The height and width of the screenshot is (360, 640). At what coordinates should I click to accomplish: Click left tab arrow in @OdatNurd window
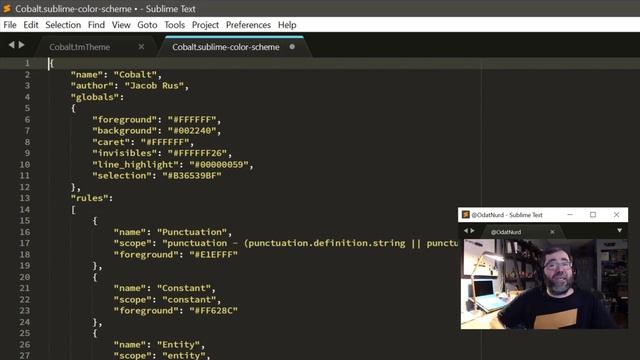[x=466, y=231]
